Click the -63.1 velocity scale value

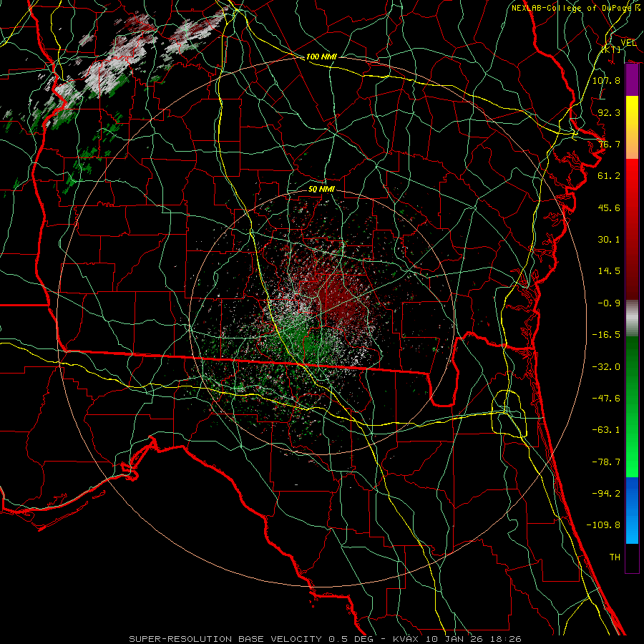[x=606, y=430]
